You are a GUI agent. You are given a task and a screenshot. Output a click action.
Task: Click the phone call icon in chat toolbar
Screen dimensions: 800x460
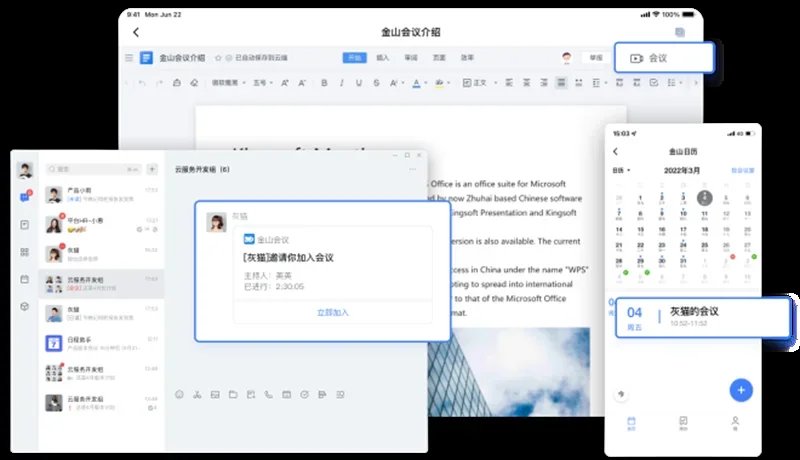click(268, 394)
